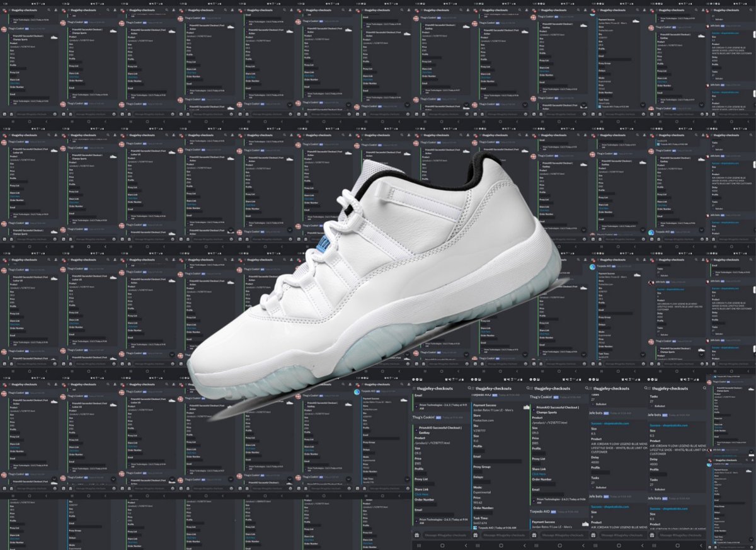The image size is (756, 550).
Task: Open gift icon in Jefe bots size 8.5 panel
Action: 593,535
